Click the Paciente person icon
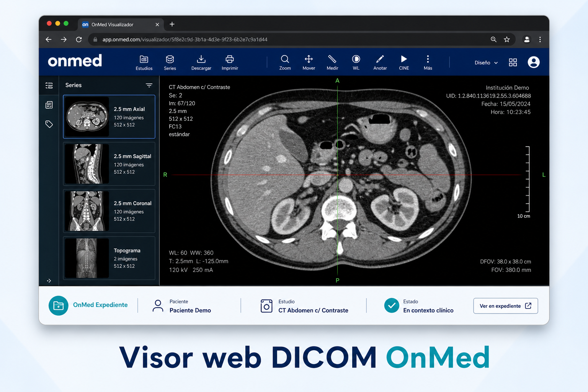This screenshot has width=588, height=392. tap(158, 305)
